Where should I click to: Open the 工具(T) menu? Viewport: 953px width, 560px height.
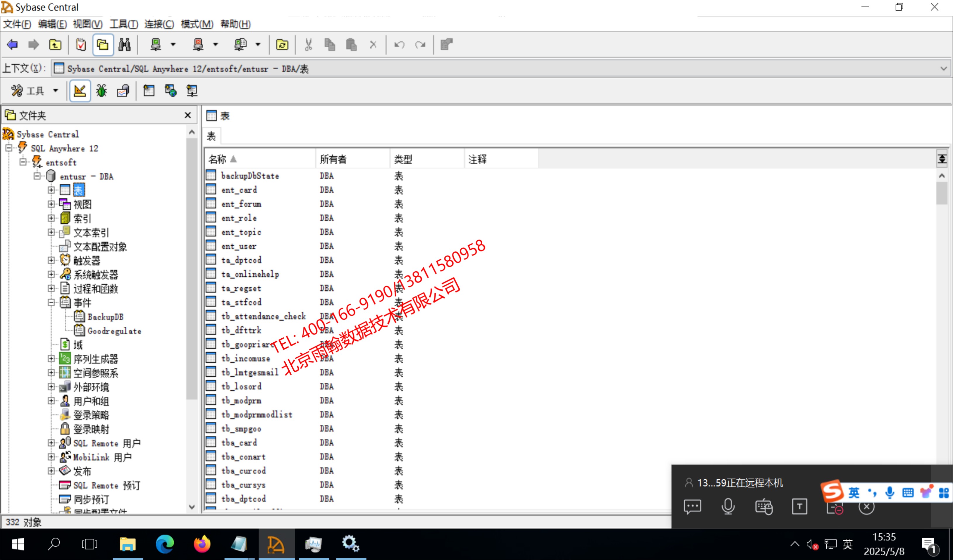[x=124, y=24]
